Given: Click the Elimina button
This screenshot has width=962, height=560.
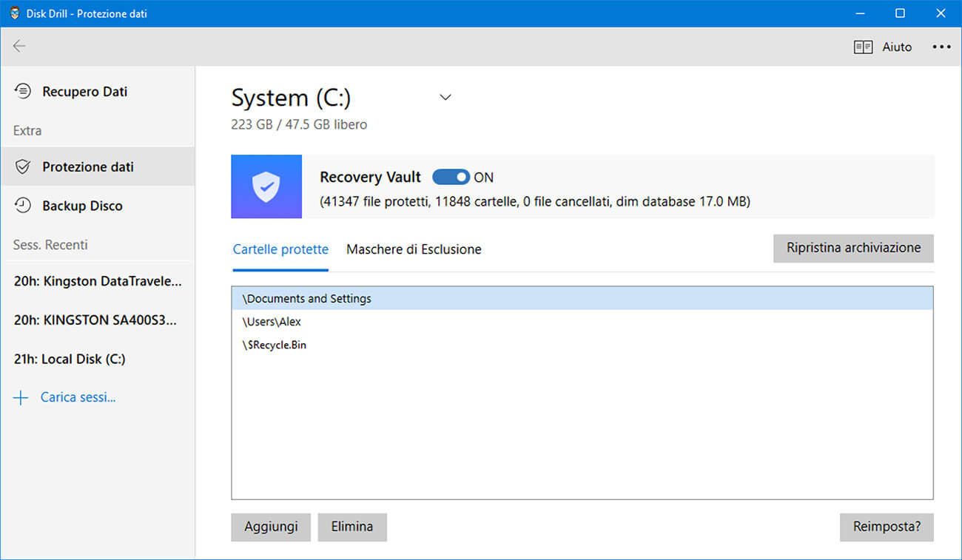Looking at the screenshot, I should (x=352, y=527).
